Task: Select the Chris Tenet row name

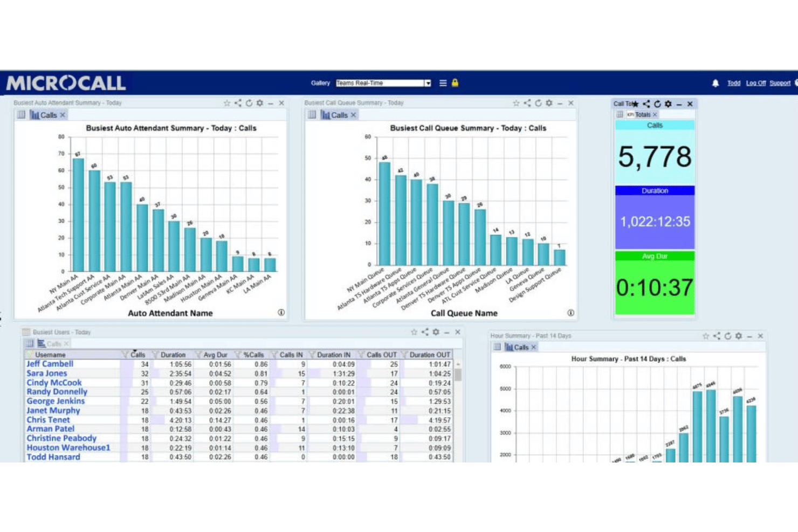Action: tap(48, 420)
